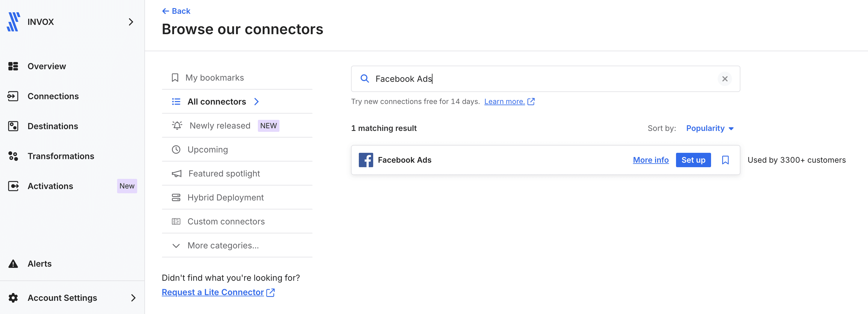Focus the connector search field

tap(545, 78)
